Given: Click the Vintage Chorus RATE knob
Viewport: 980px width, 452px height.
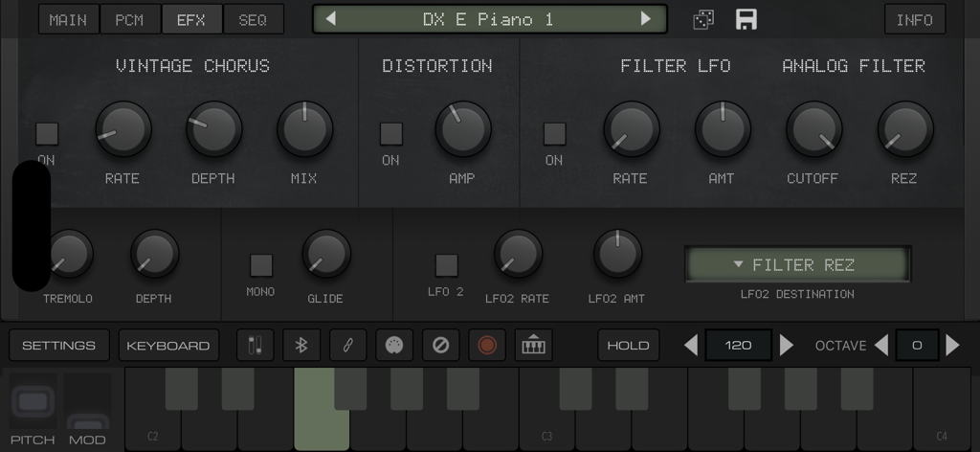Looking at the screenshot, I should tap(123, 128).
